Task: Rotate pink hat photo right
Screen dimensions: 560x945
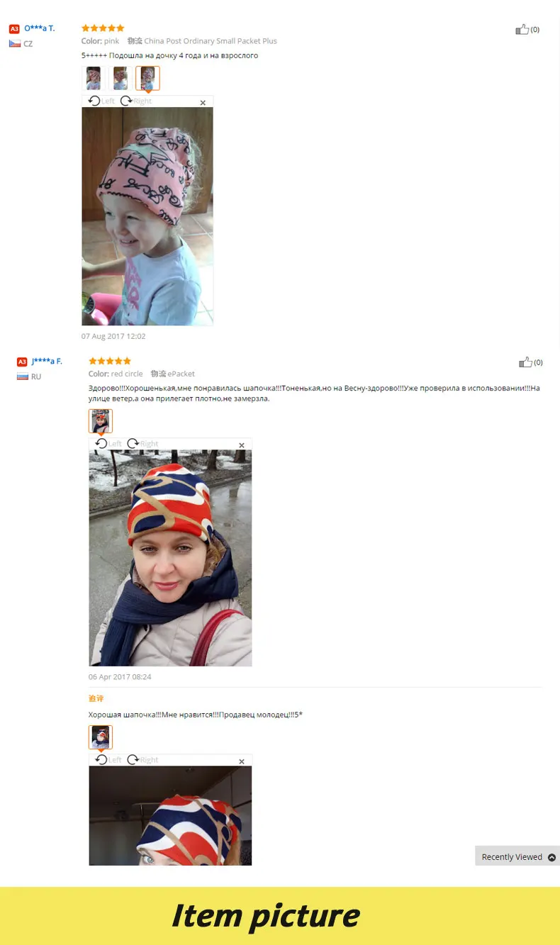Action: (136, 101)
